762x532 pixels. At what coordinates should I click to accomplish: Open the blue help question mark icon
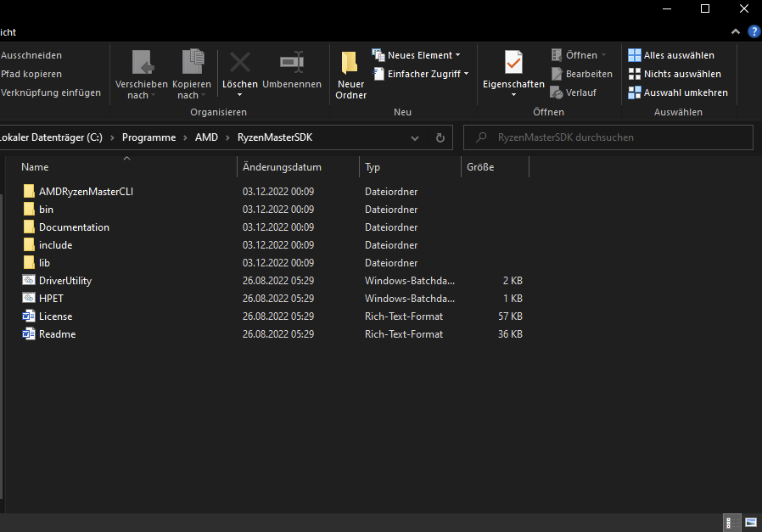tap(754, 32)
